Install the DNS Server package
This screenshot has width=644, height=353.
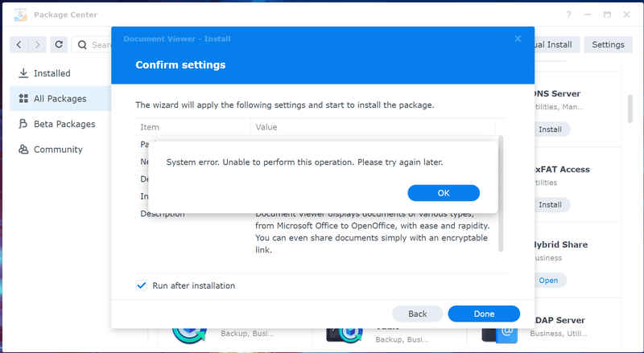(551, 129)
